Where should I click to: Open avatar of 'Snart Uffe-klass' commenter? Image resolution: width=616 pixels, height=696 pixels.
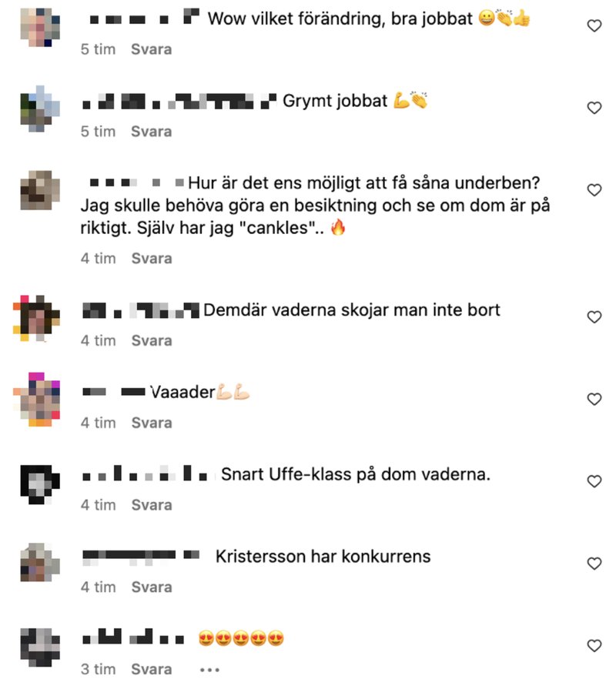[40, 484]
